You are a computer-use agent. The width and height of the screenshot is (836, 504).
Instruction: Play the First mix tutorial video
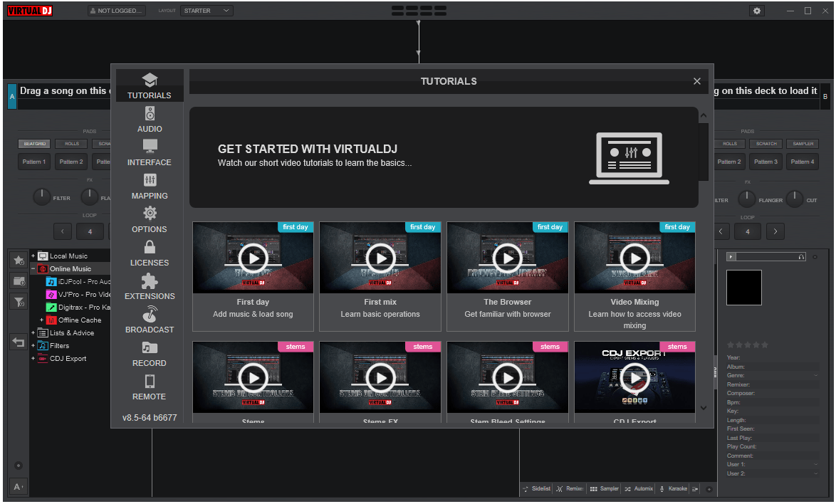(380, 258)
